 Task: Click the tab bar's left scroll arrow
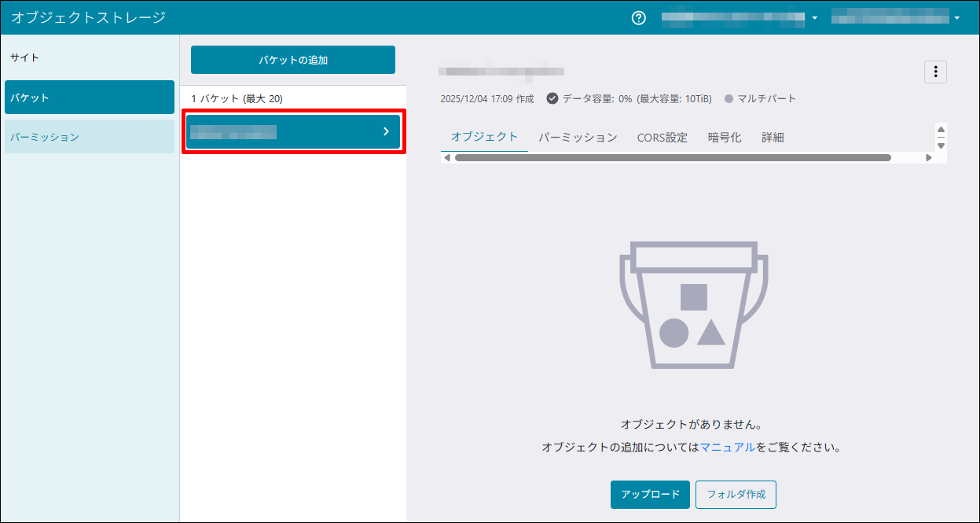click(447, 158)
